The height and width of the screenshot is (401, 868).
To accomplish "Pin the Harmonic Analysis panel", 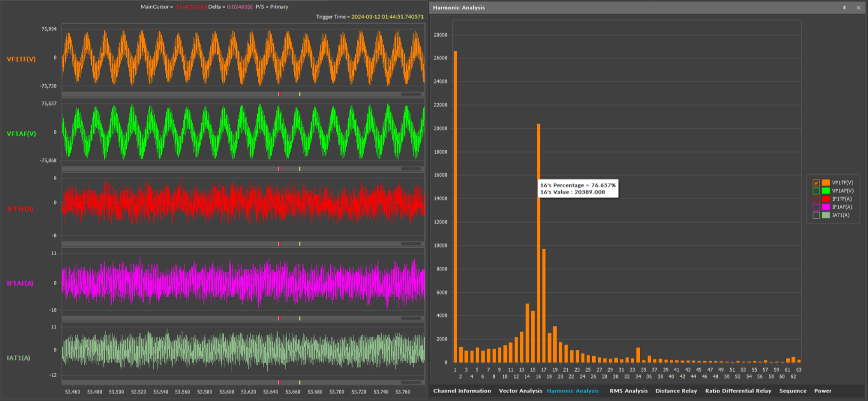I will (844, 8).
